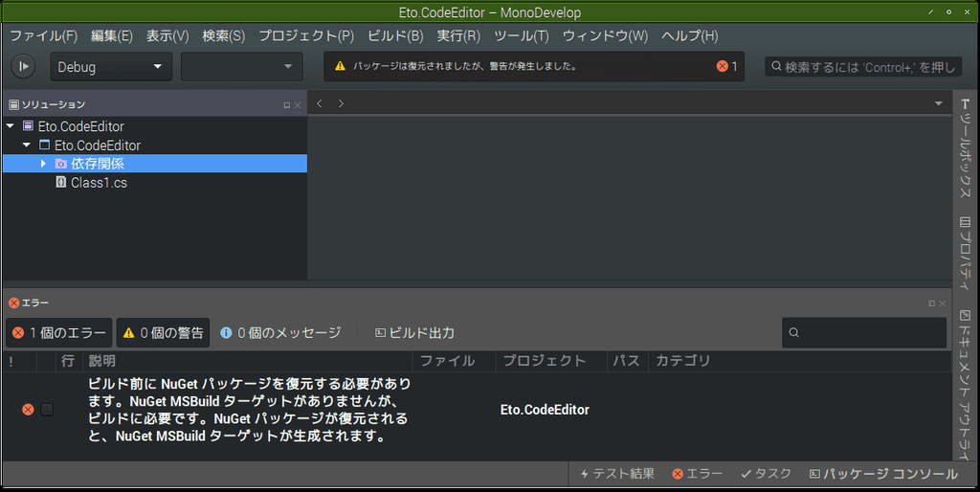Open the empty runtime target dropdown
This screenshot has height=492, width=980.
coord(242,67)
